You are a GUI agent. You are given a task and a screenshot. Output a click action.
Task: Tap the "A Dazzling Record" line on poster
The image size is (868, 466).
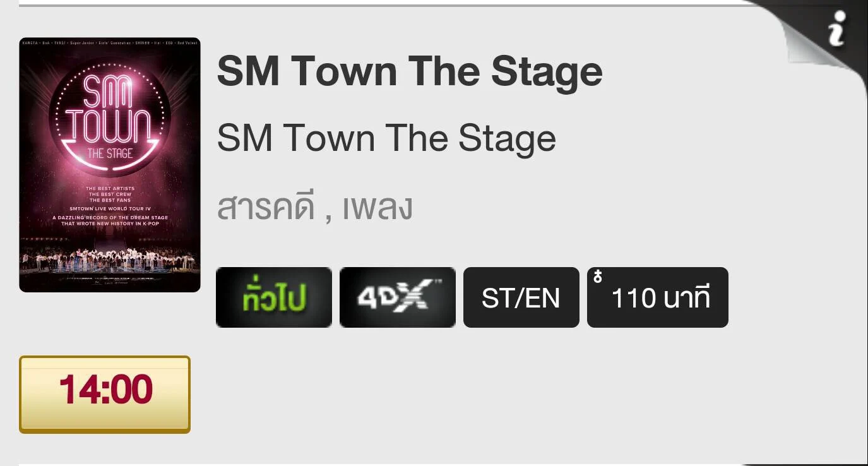[x=109, y=218]
